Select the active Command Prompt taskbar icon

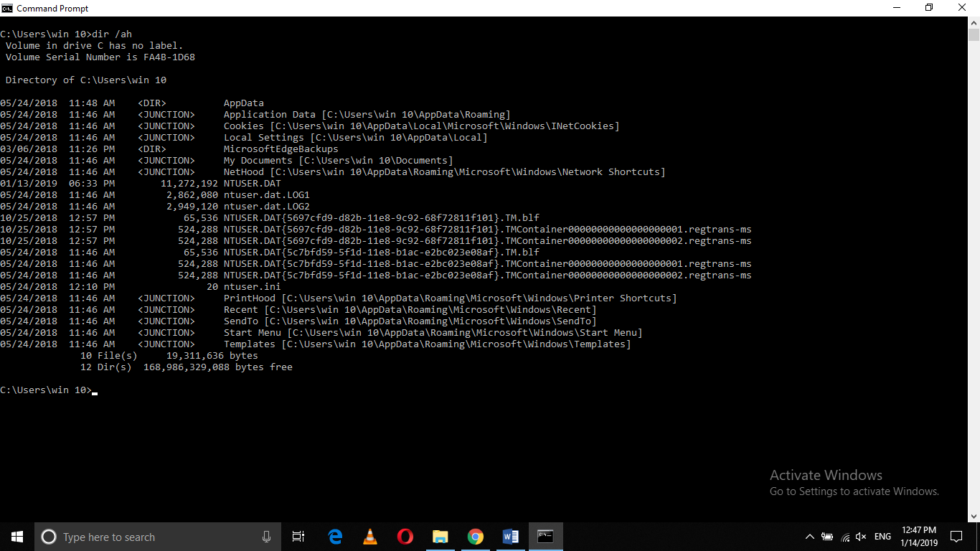(x=545, y=536)
